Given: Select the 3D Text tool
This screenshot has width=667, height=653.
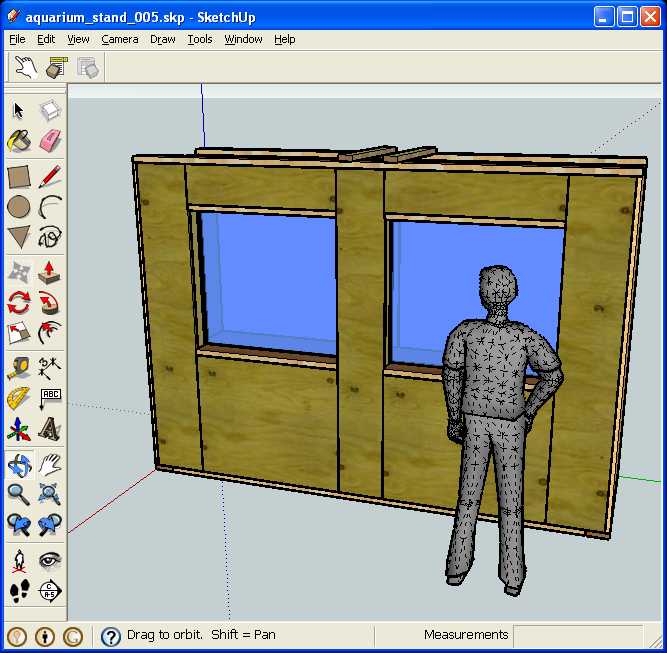Looking at the screenshot, I should 50,429.
